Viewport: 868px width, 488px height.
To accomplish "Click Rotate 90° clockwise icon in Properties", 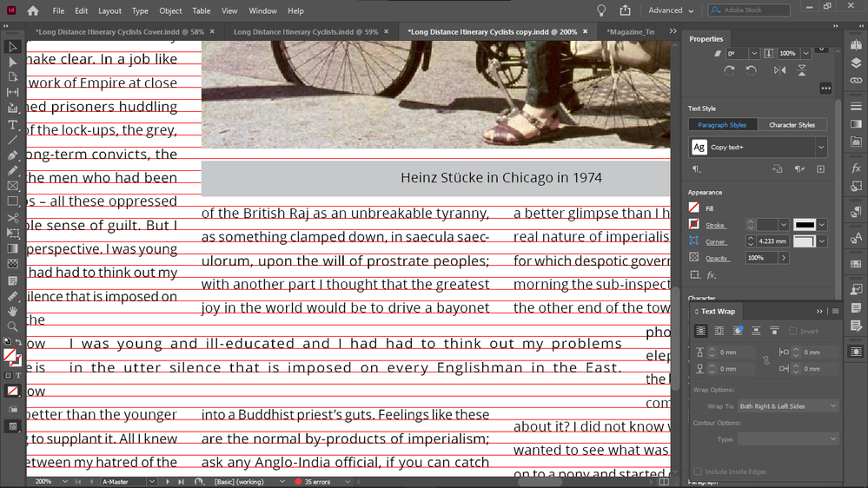I will [729, 71].
